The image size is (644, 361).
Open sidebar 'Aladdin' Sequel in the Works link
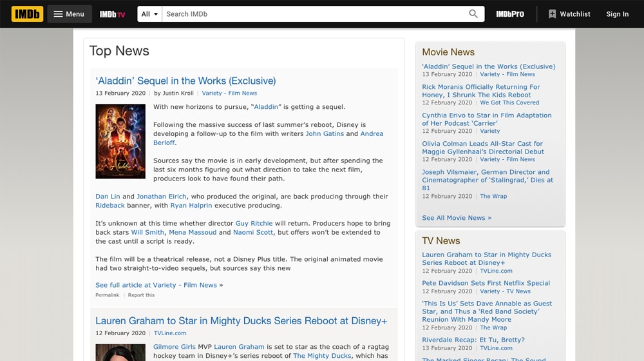tap(489, 66)
